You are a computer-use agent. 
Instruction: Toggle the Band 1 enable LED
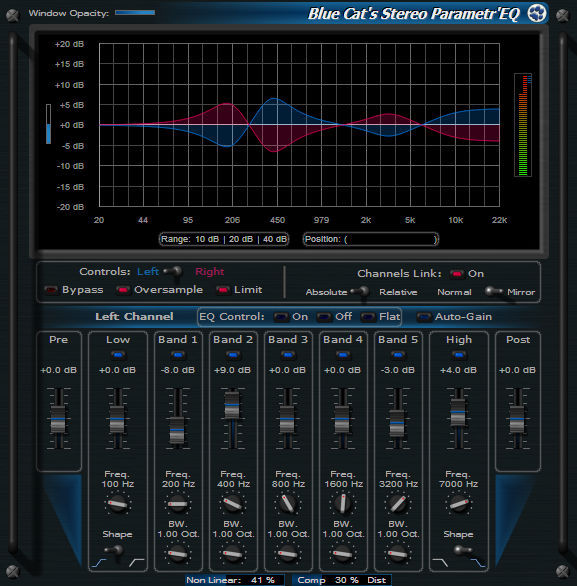(x=178, y=355)
